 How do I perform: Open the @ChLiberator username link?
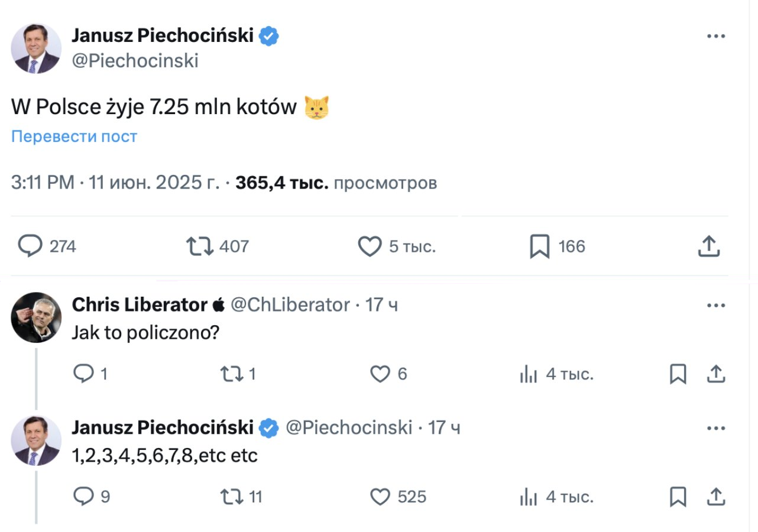click(290, 304)
